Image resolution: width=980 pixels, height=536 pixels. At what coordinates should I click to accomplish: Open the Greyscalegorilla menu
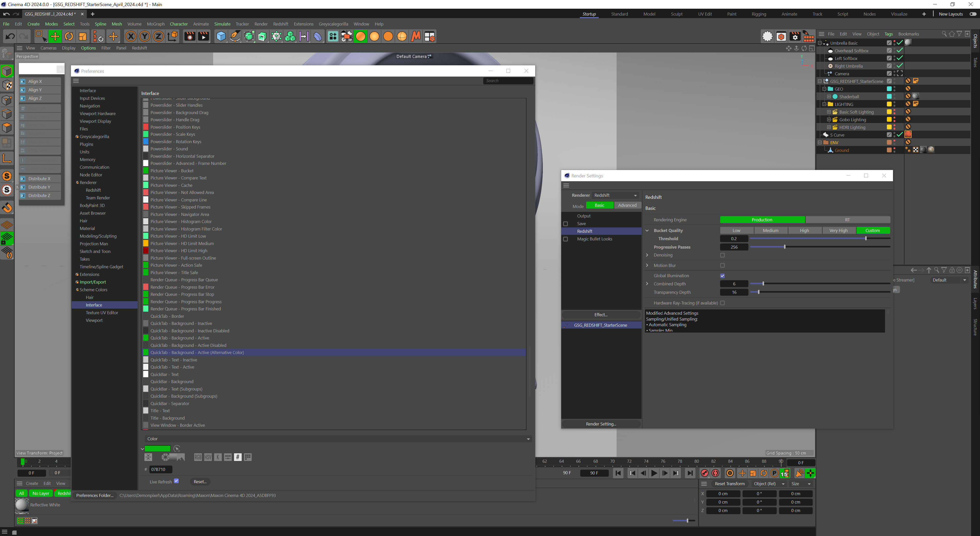333,24
